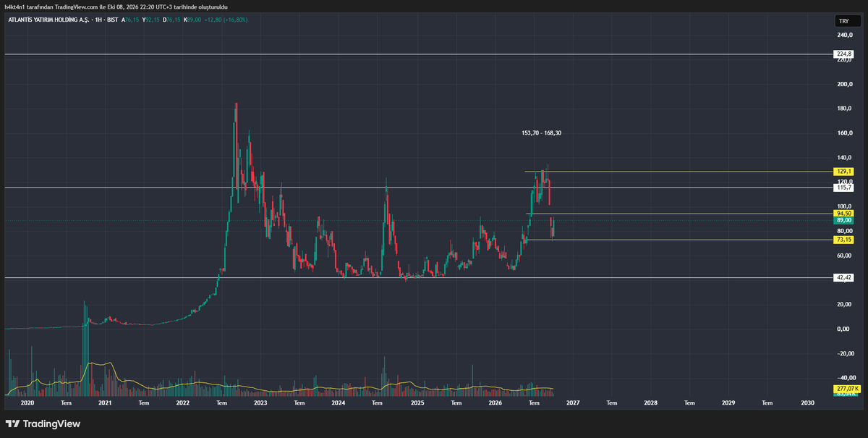Select the ATLANTİS YATIRIM HOLDİNG A.Ş. symbol title

pyautogui.click(x=47, y=20)
